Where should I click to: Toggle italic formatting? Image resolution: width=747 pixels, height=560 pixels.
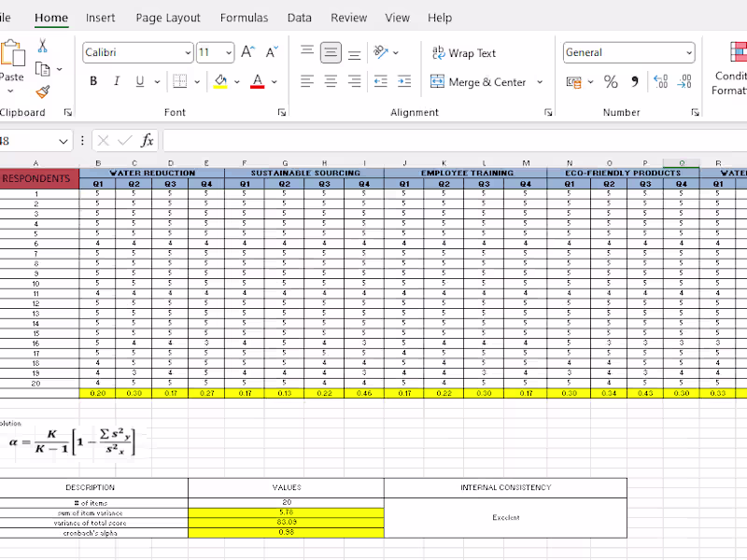[x=116, y=82]
